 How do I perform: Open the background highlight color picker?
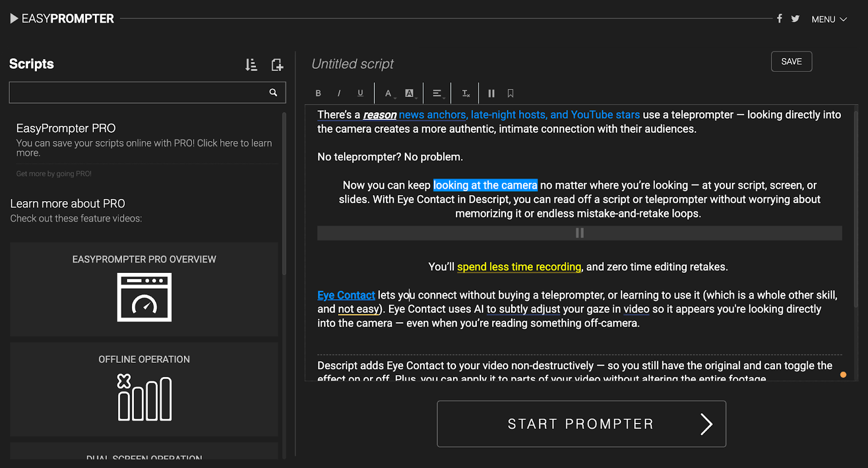coord(410,93)
